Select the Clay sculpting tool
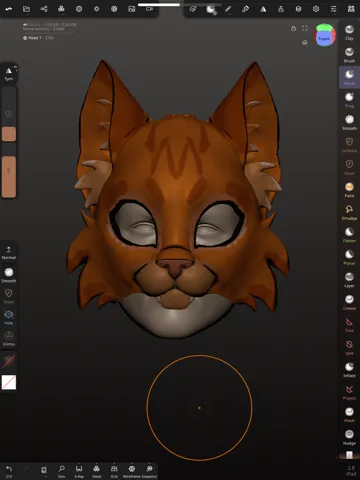The height and width of the screenshot is (480, 360). [349, 32]
